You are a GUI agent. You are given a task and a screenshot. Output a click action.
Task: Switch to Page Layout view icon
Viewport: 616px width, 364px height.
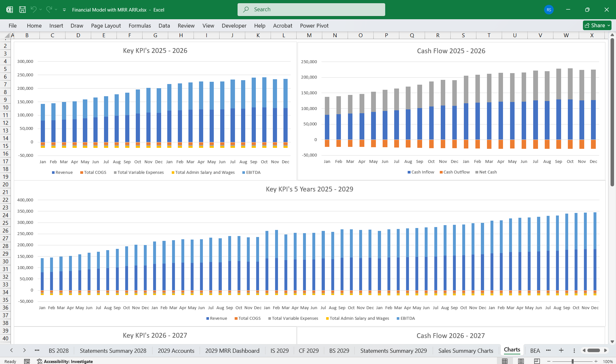tap(520, 361)
